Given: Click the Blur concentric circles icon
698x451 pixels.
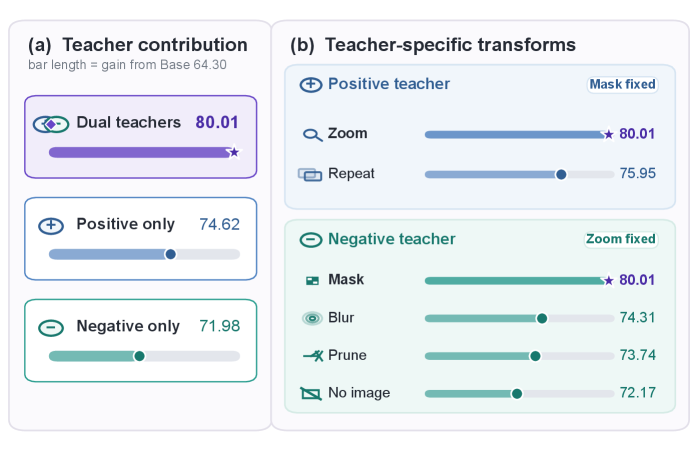Looking at the screenshot, I should coord(312,318).
